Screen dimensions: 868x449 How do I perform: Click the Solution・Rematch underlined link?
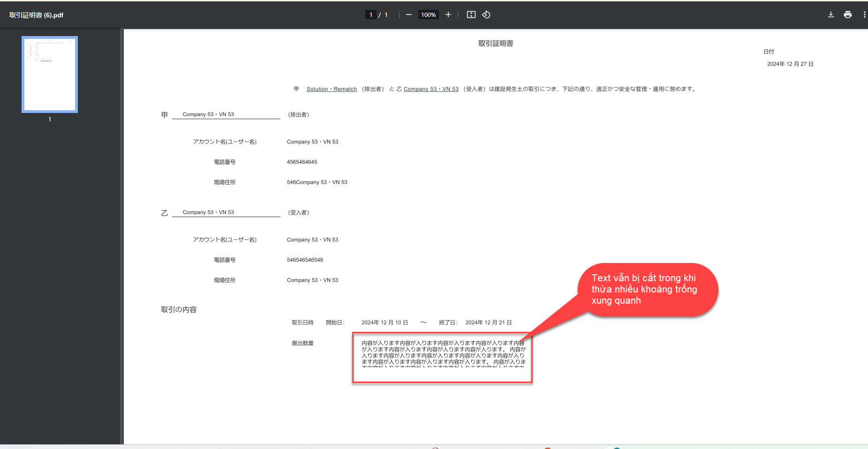(x=332, y=89)
